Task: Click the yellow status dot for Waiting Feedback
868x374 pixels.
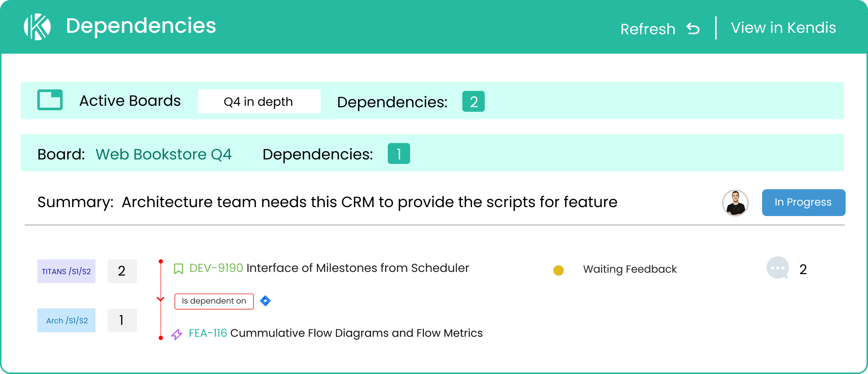Action: pos(558,269)
